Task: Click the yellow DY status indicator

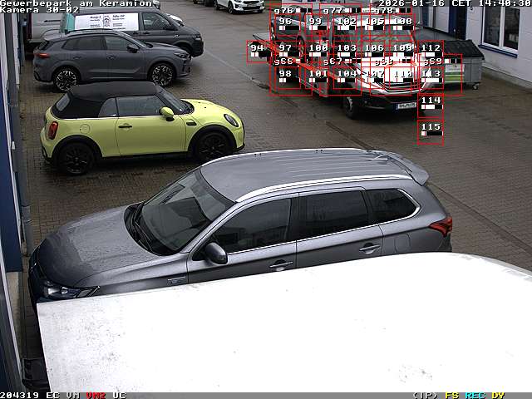Action: 497,395
